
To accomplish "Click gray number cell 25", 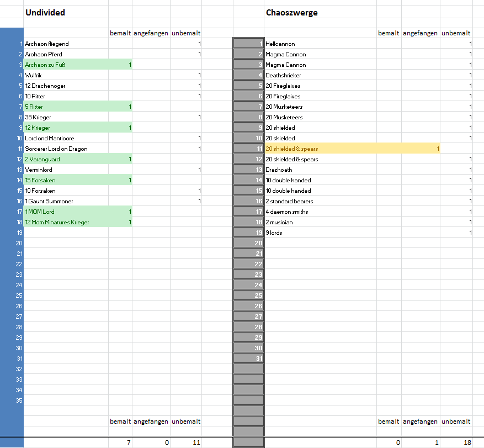I will [x=248, y=296].
